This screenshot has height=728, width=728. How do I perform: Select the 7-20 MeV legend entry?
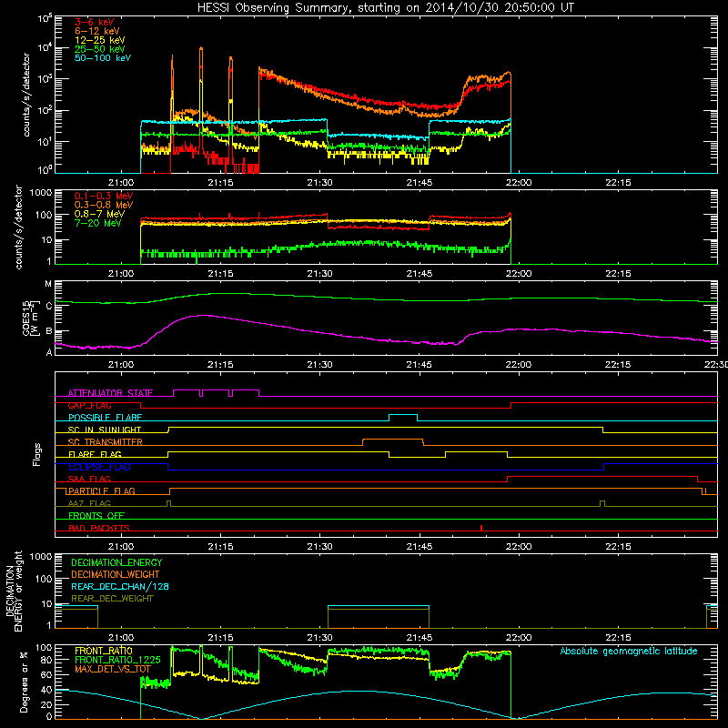pos(98,223)
